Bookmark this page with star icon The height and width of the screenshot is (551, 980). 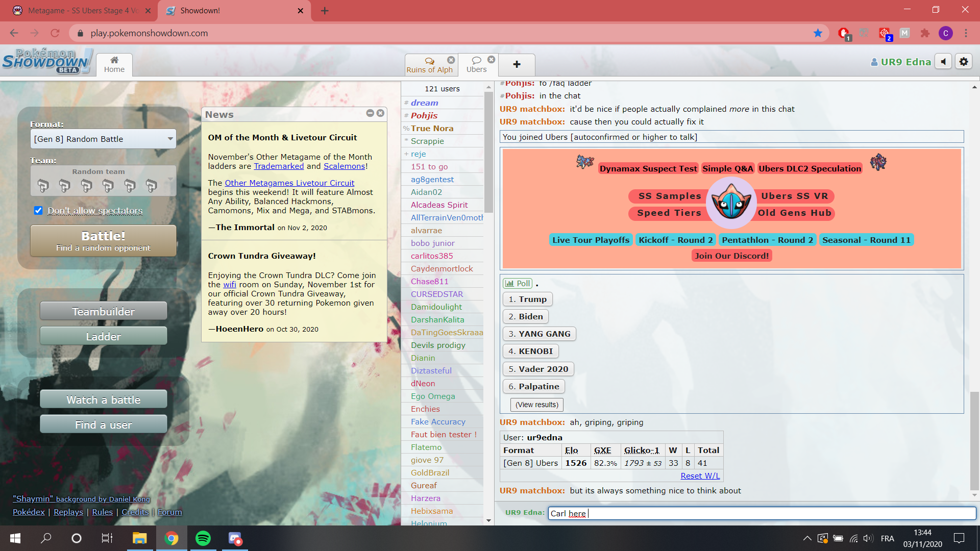(818, 33)
